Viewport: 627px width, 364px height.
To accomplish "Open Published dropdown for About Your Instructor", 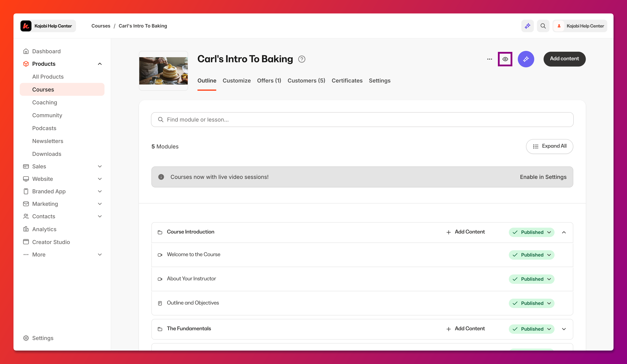I will 531,279.
